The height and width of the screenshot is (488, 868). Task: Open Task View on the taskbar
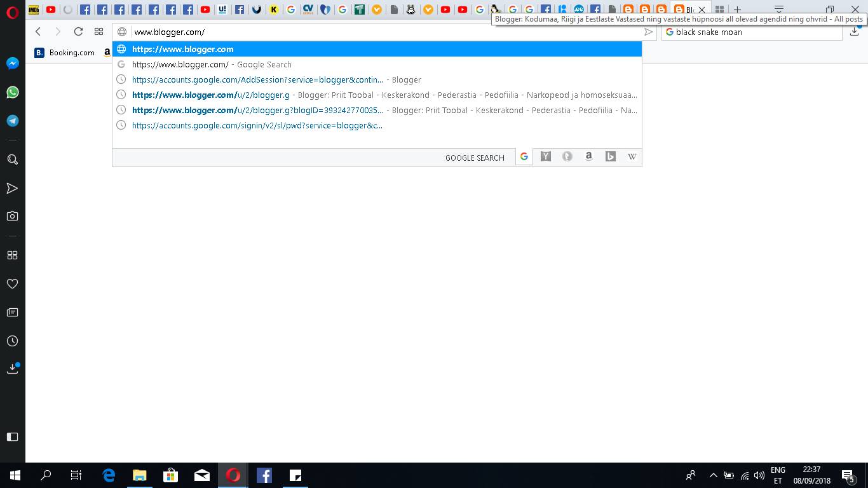click(x=76, y=475)
